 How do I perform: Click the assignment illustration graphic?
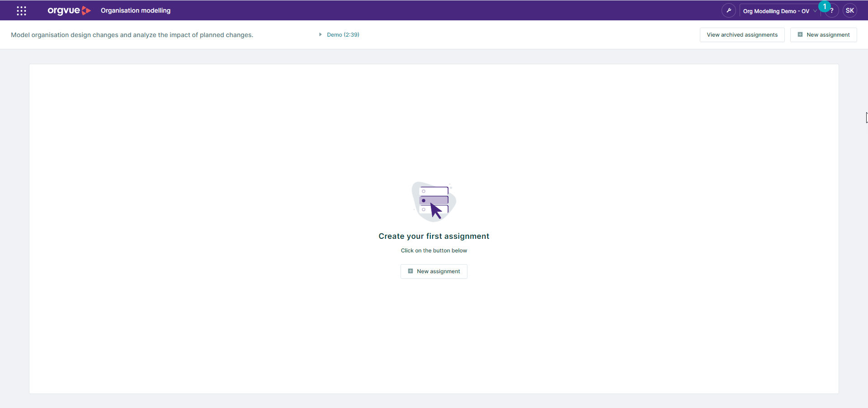pyautogui.click(x=434, y=202)
